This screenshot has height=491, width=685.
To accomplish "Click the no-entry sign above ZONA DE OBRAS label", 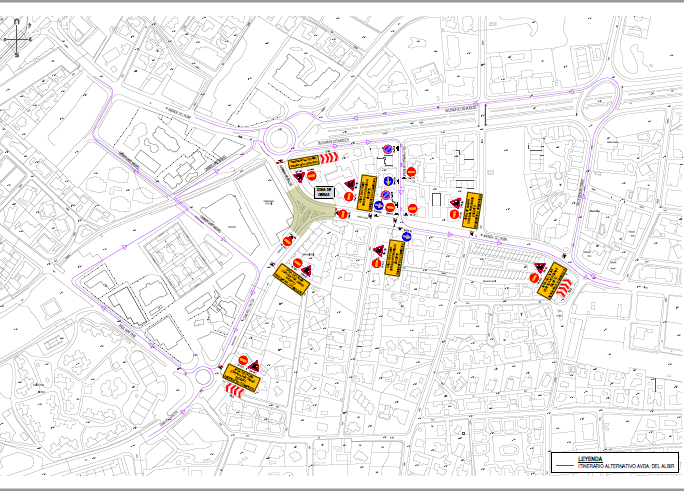I will point(312,176).
